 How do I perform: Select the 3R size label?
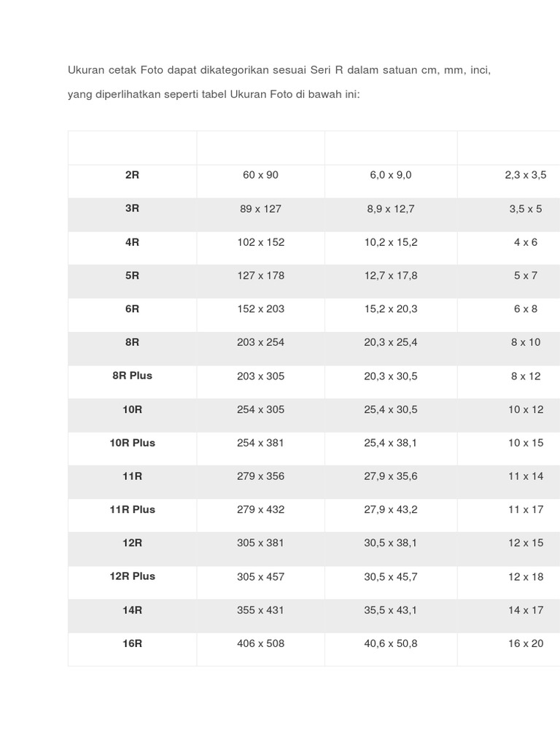coord(132,208)
